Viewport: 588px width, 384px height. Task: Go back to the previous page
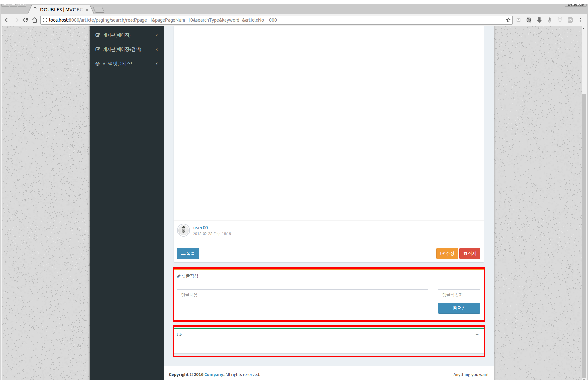(7, 20)
